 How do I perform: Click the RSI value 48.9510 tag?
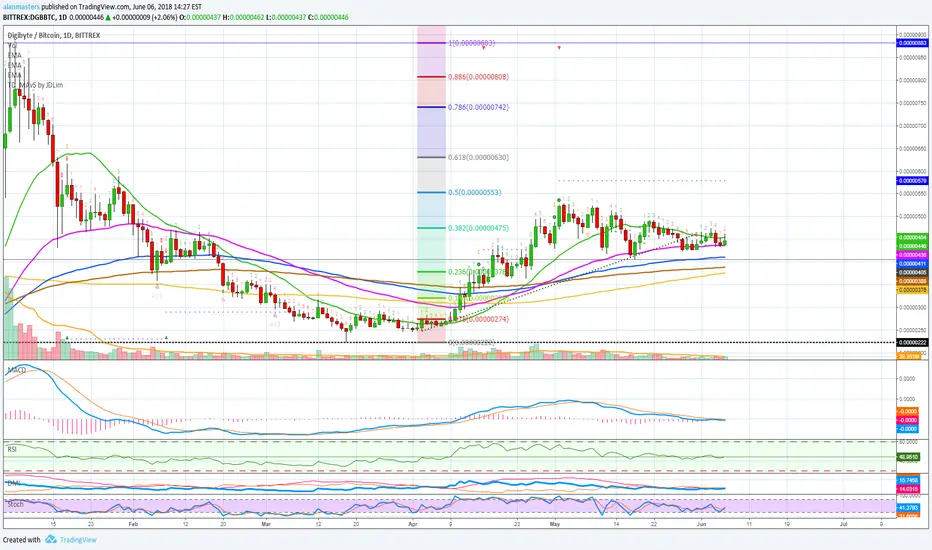point(908,457)
